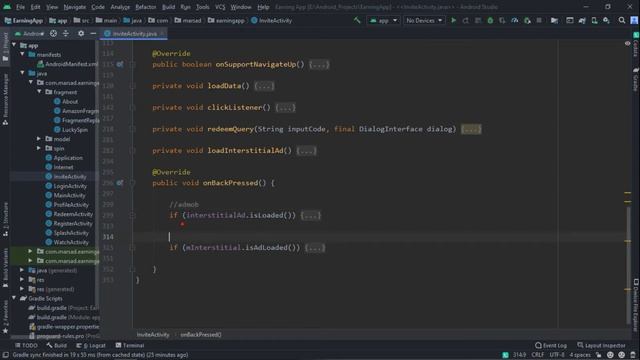Toggle read-only lock icon in status bar

pos(598,355)
